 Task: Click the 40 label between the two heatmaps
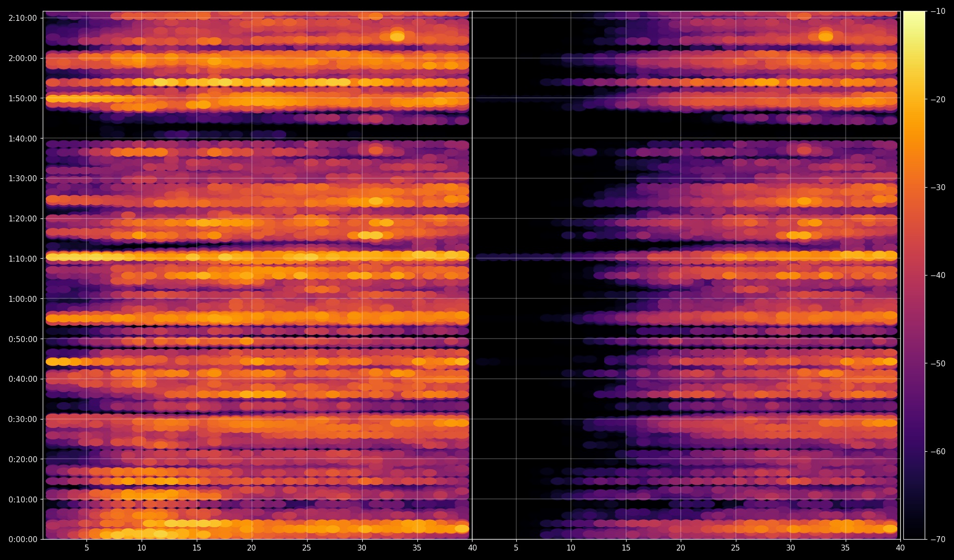[x=472, y=548]
